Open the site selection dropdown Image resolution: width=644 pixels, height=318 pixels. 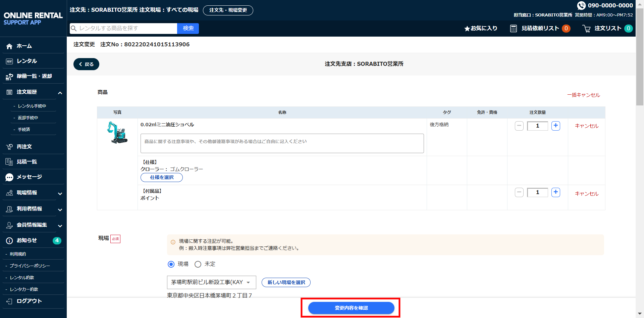(x=211, y=282)
